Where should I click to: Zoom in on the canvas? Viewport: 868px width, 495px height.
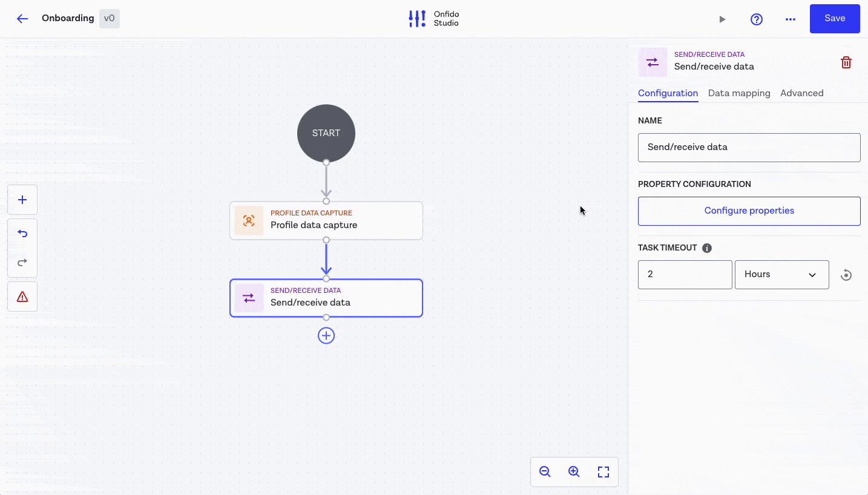pyautogui.click(x=574, y=472)
